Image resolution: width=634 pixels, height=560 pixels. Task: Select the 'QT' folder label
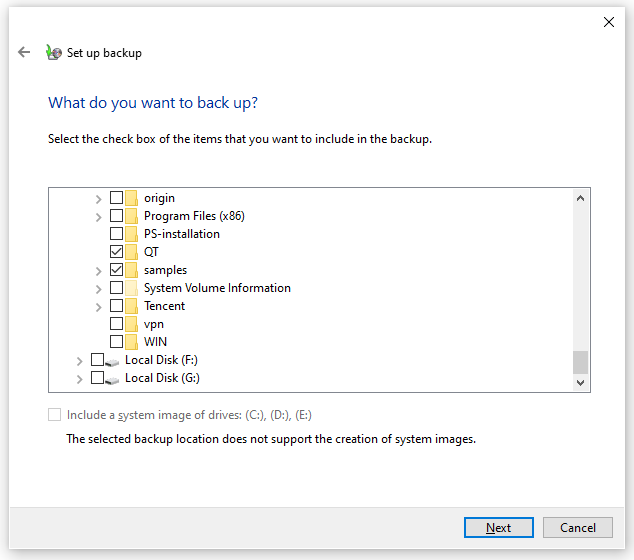[x=151, y=252]
